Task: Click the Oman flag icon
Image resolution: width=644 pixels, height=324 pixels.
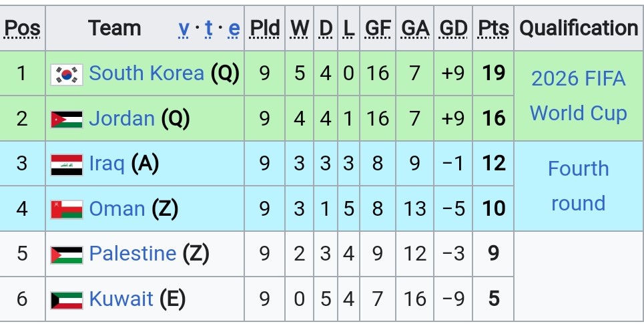Action: pyautogui.click(x=67, y=209)
